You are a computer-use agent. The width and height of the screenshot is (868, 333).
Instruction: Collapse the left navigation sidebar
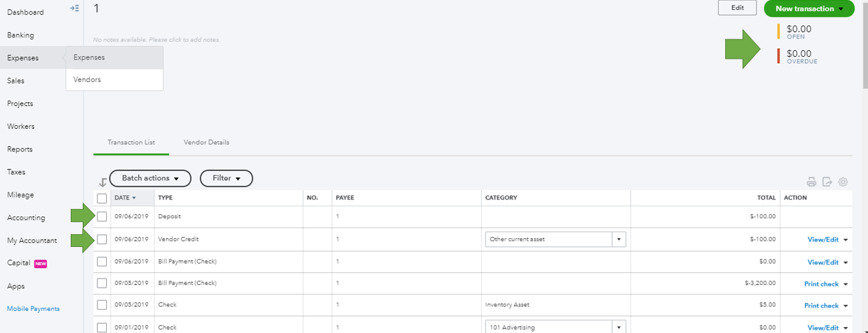[74, 8]
